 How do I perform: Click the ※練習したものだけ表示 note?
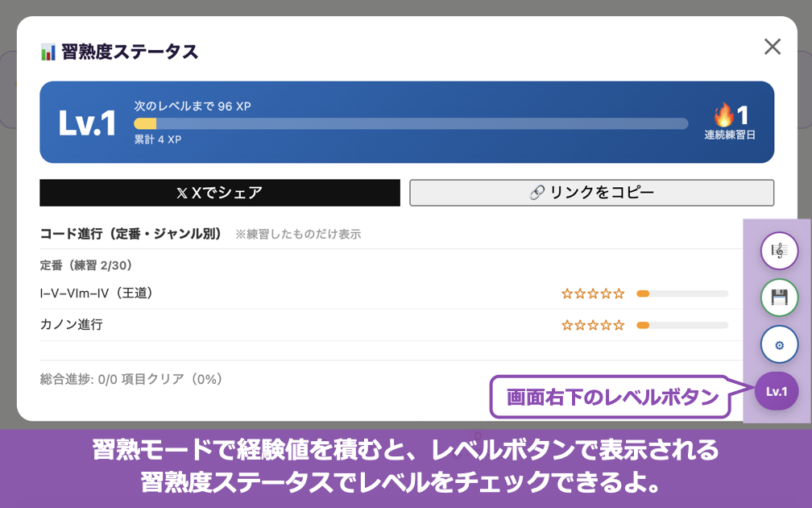(298, 235)
